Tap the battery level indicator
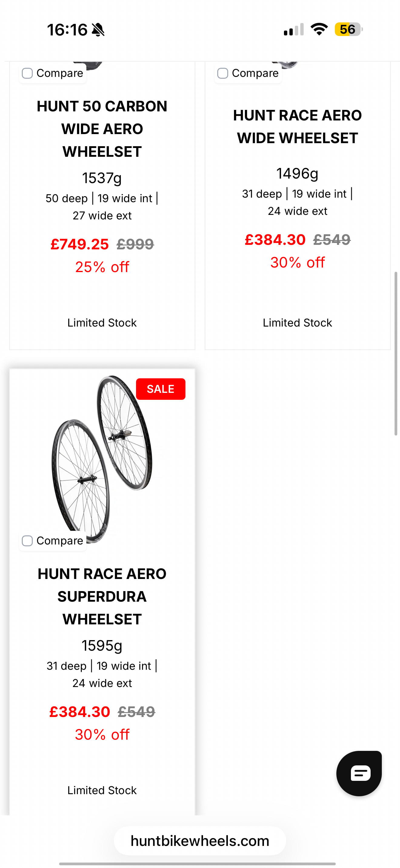Image resolution: width=400 pixels, height=868 pixels. coord(348,29)
